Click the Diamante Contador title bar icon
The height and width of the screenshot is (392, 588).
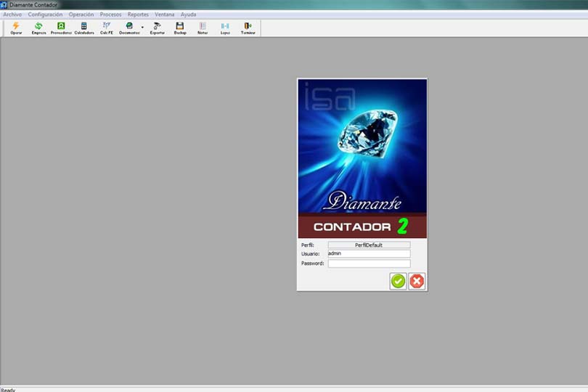4,4
